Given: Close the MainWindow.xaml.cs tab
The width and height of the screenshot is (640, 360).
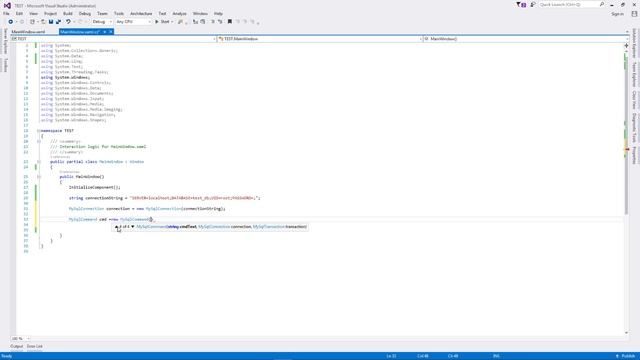Looking at the screenshot, I should coord(111,32).
